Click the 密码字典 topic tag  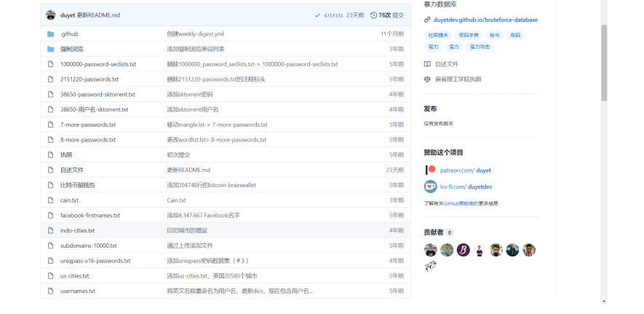469,36
